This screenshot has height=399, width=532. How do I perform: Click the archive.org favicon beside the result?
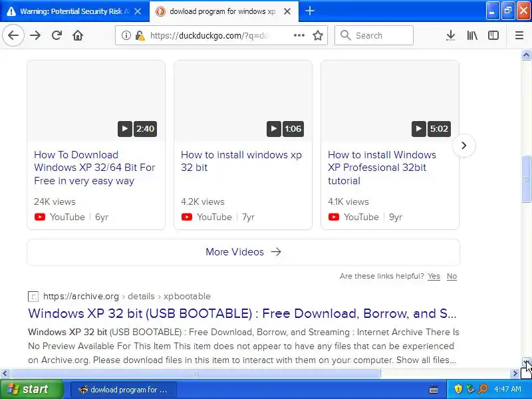pyautogui.click(x=33, y=297)
